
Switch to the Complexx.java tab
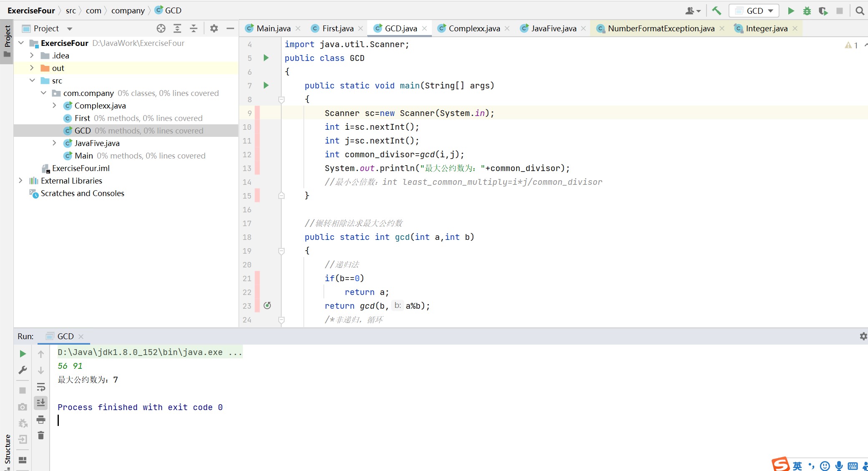pos(474,28)
